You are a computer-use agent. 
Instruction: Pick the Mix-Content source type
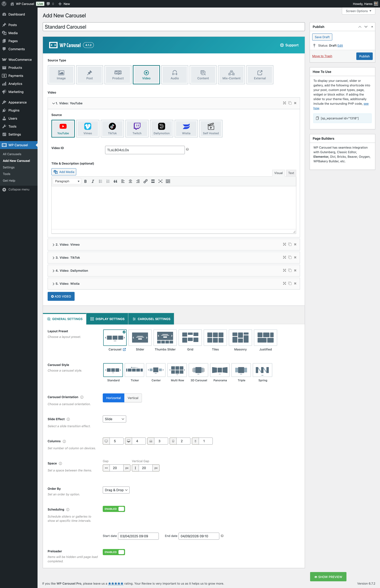231,75
